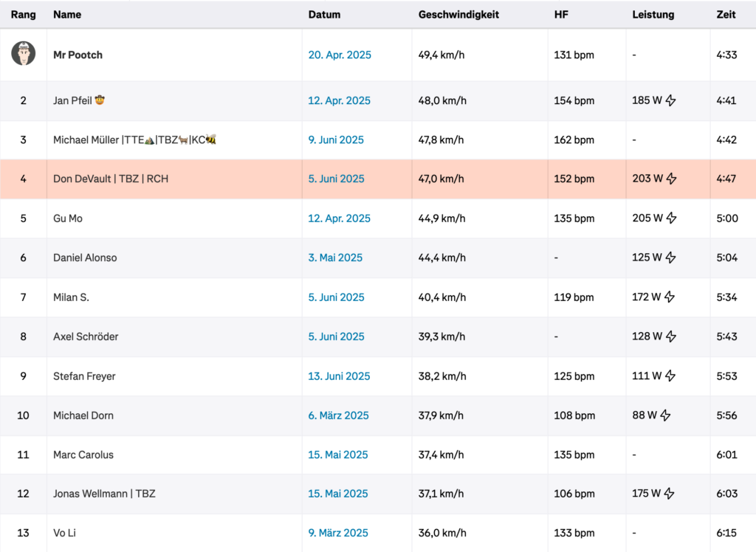Image resolution: width=756 pixels, height=552 pixels.
Task: Click Mr Pootch's profile avatar
Action: click(x=23, y=54)
